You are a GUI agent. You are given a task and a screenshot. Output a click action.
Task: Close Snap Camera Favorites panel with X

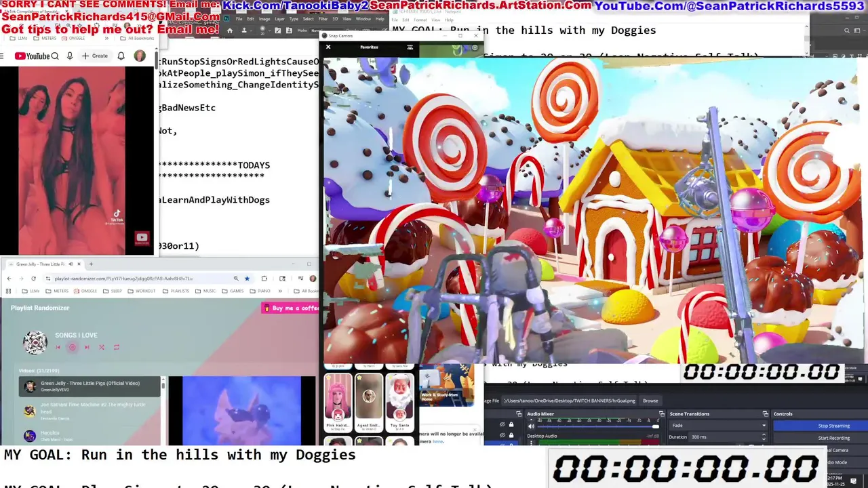click(x=328, y=47)
